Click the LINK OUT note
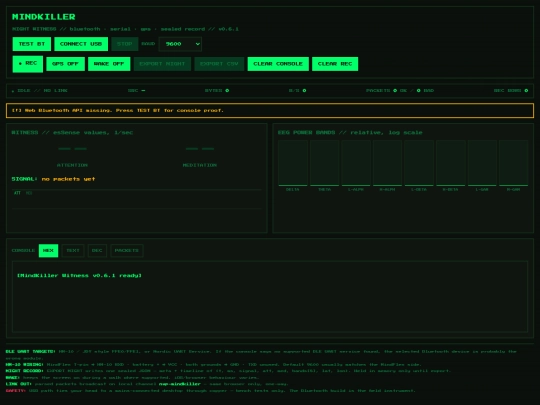This screenshot has height=405, width=540. click(x=147, y=384)
